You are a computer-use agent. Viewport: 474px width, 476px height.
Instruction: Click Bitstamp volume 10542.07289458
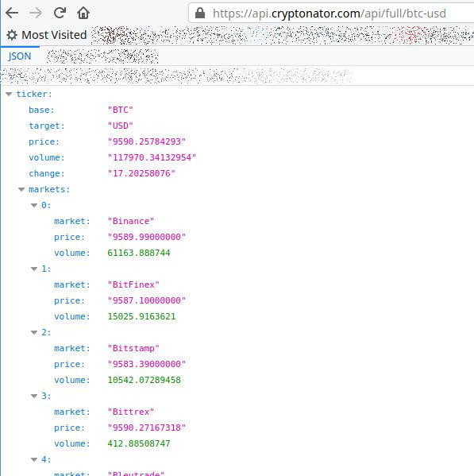(x=145, y=380)
